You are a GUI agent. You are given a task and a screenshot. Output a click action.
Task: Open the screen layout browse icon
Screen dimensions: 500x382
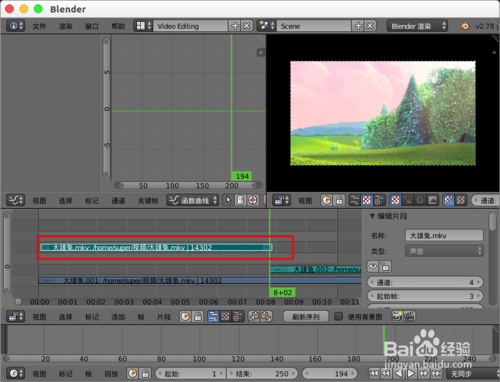143,26
